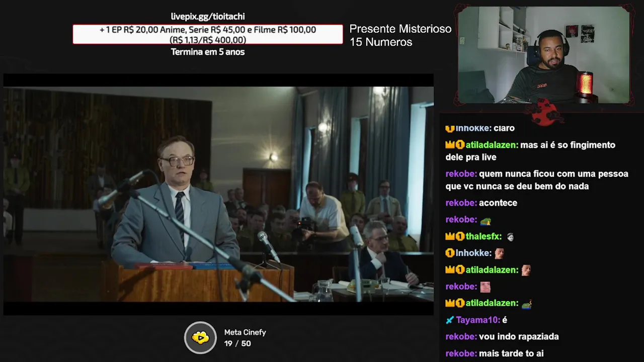The width and height of the screenshot is (644, 362).
Task: Click rekobe's pink face emote
Action: pos(485,287)
